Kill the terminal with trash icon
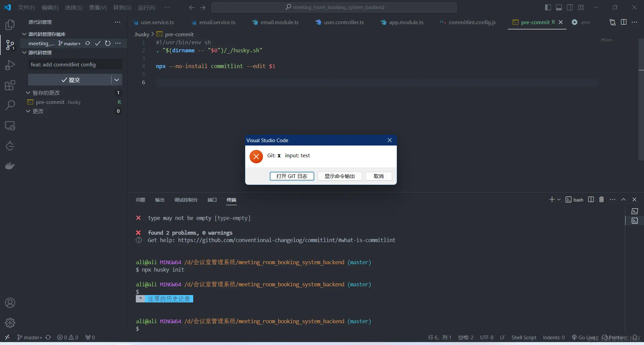This screenshot has height=345, width=644. coord(601,199)
